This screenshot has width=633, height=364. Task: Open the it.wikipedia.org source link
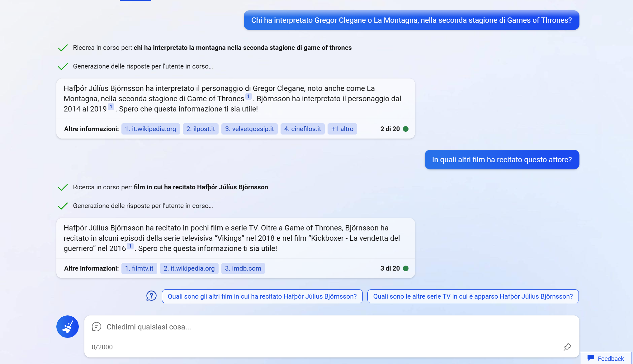coord(150,129)
